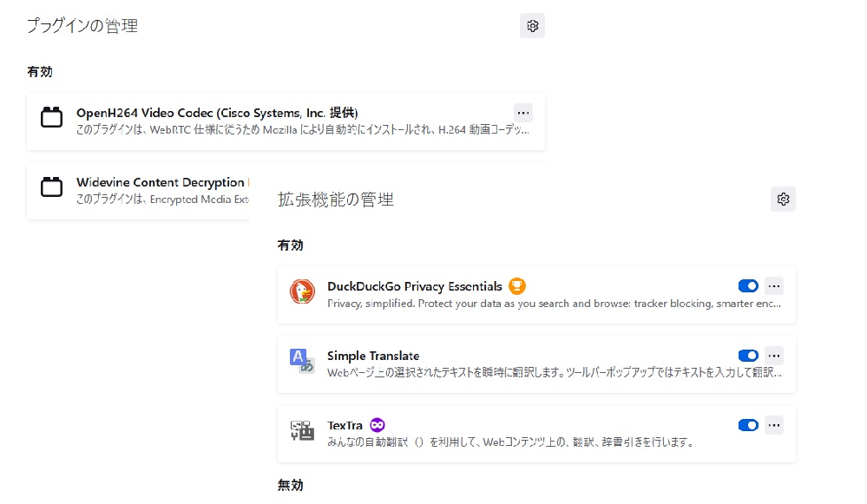Turn off the TexTra extension switch

point(748,425)
